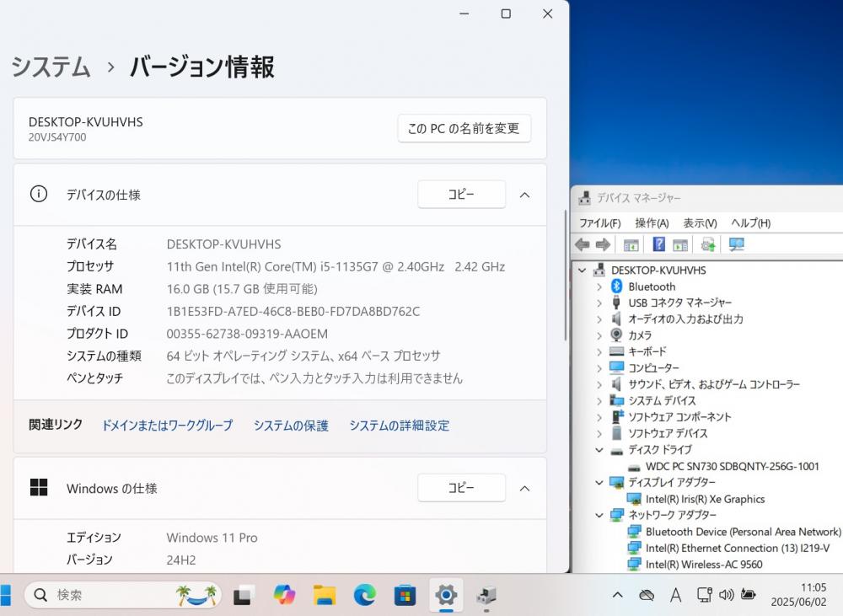Click the Settings gear taskbar icon
The width and height of the screenshot is (843, 616).
[446, 595]
